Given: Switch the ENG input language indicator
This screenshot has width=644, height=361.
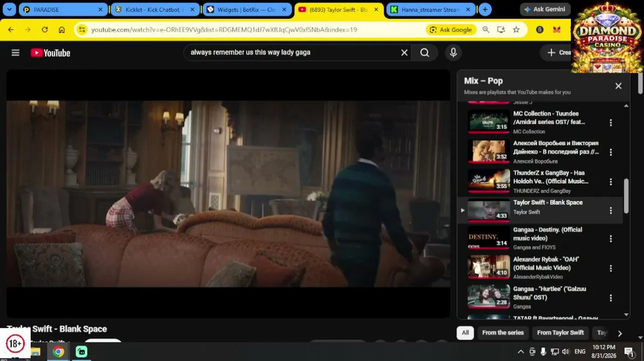Looking at the screenshot, I should click(580, 351).
